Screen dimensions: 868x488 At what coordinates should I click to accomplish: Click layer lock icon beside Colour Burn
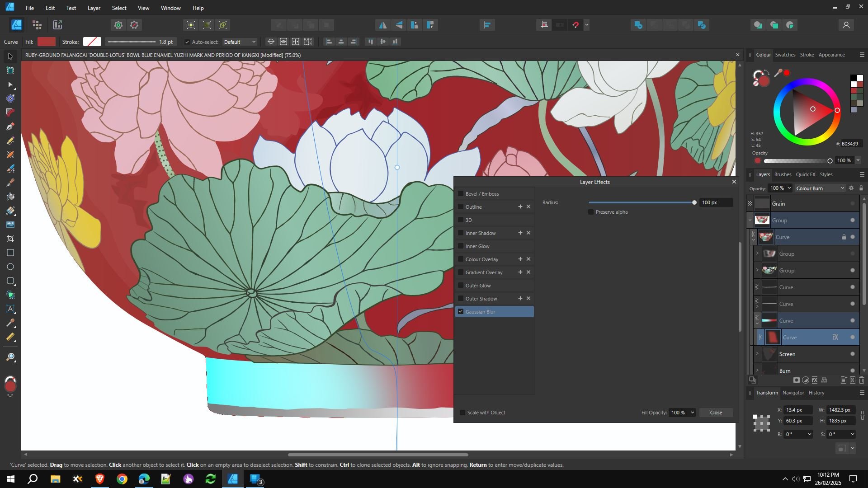pyautogui.click(x=861, y=188)
